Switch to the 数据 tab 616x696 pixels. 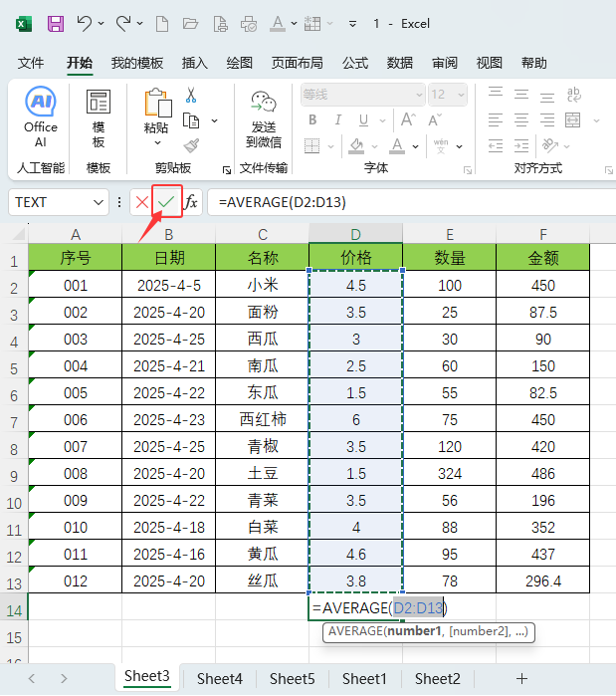point(400,63)
